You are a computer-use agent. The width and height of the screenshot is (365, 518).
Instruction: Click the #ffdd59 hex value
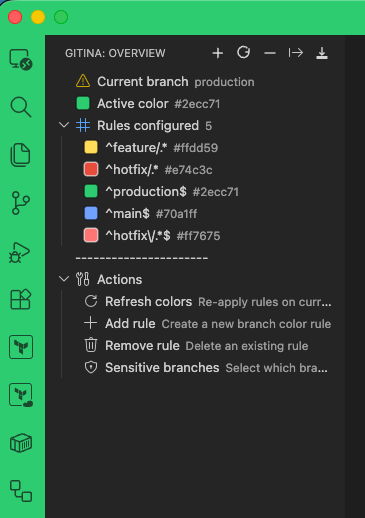(196, 148)
